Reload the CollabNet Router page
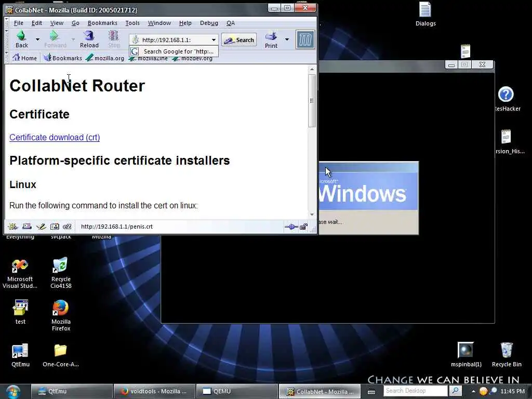 point(89,39)
